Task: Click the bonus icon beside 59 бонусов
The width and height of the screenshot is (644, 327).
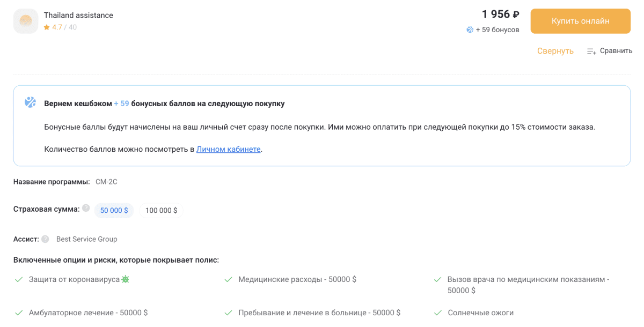Action: [x=470, y=30]
